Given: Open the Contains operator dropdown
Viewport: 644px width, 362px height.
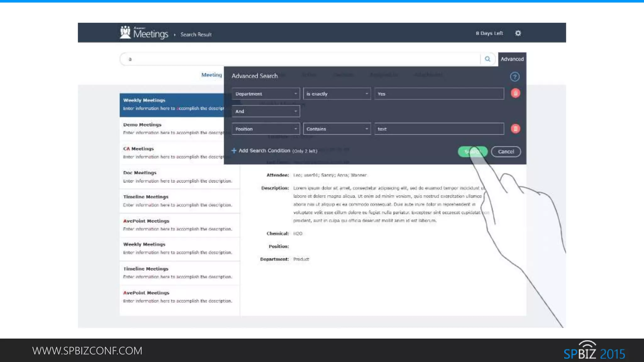Looking at the screenshot, I should pos(337,129).
